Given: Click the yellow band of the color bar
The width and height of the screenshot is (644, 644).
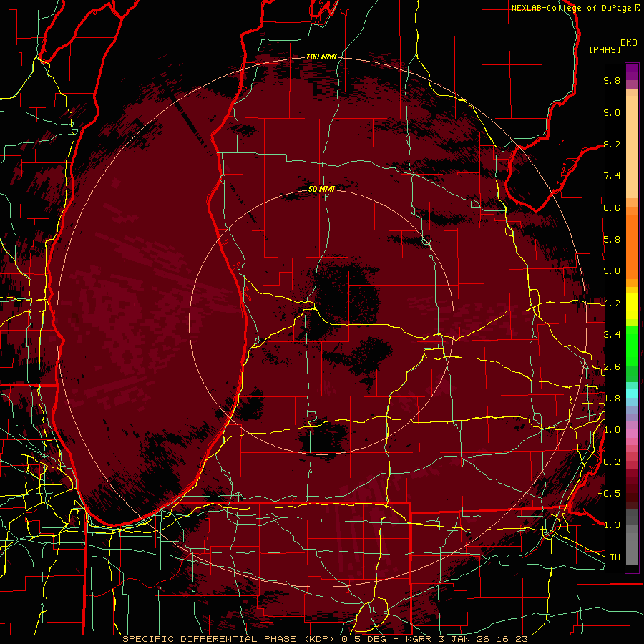Looking at the screenshot, I should pyautogui.click(x=632, y=306).
